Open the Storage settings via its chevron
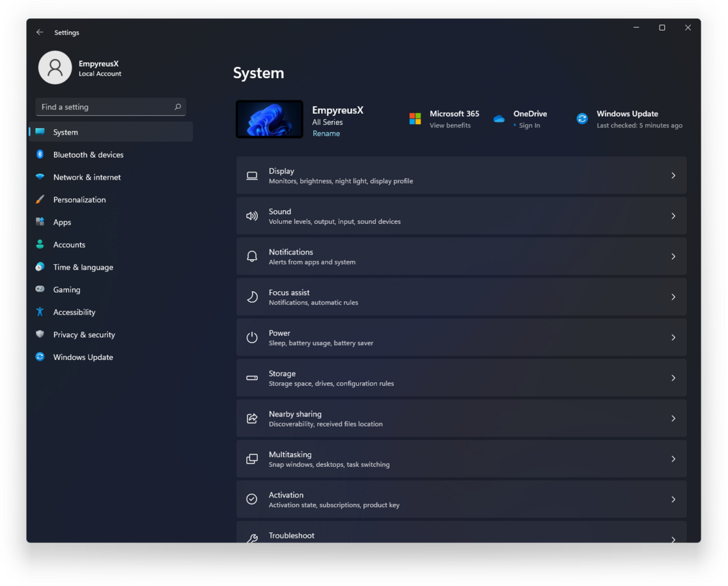Image resolution: width=728 pixels, height=586 pixels. click(673, 378)
